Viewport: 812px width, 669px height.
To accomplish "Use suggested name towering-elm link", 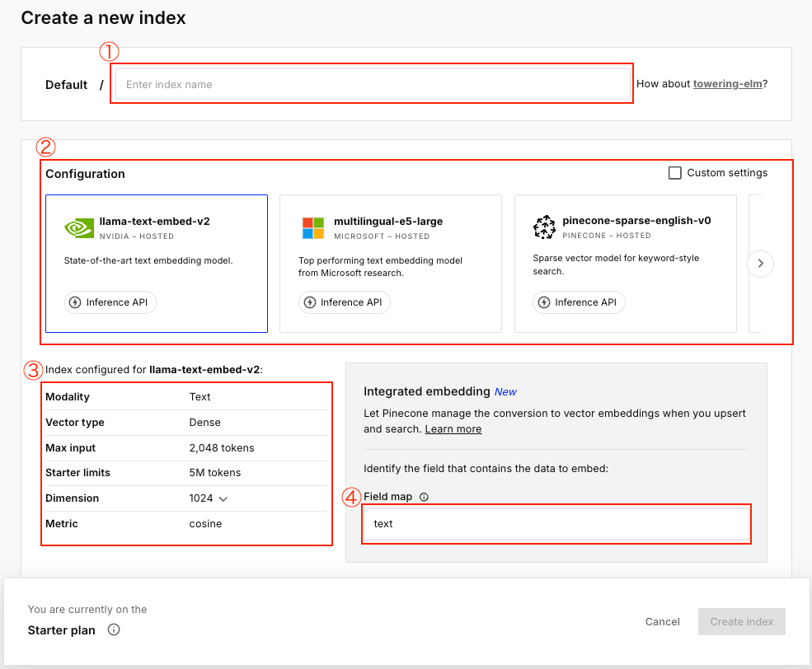I will 727,84.
